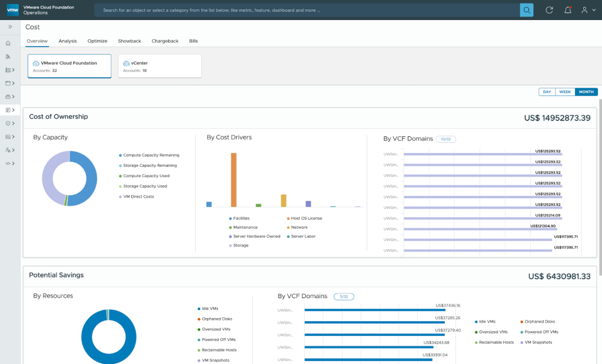Click the Home icon in sidebar
This screenshot has height=364, width=602.
[x=8, y=44]
